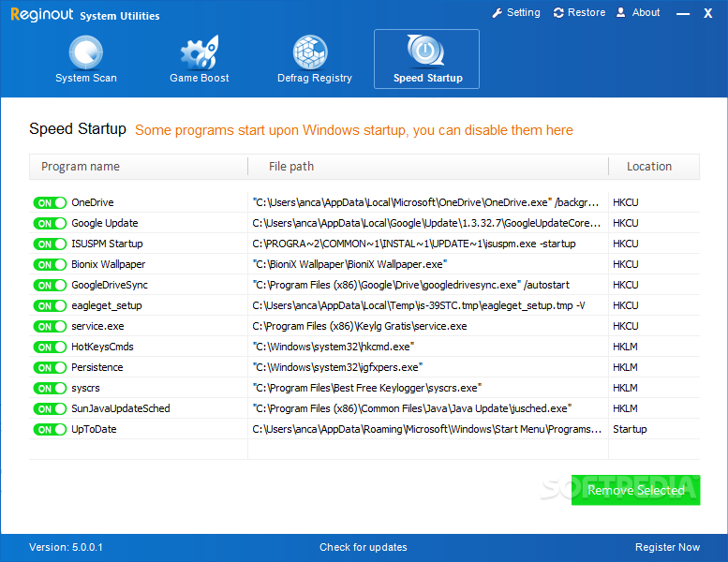Open the System Scan icon
728x562 pixels.
[86, 52]
